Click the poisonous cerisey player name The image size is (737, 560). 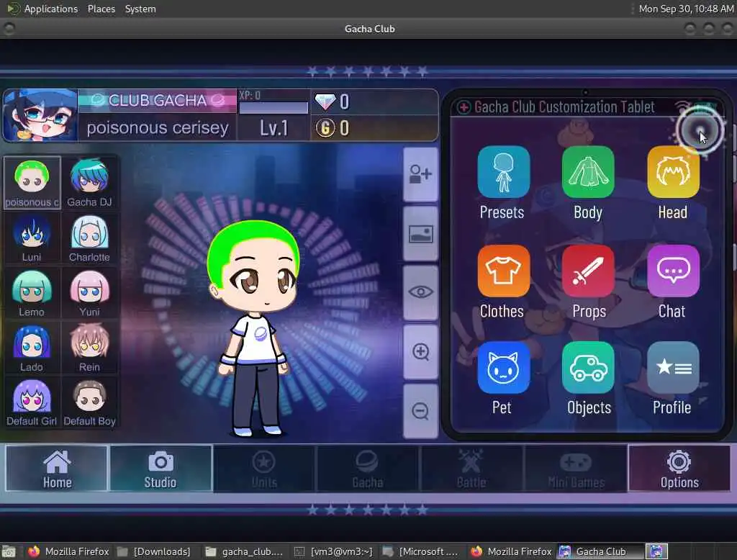click(158, 128)
